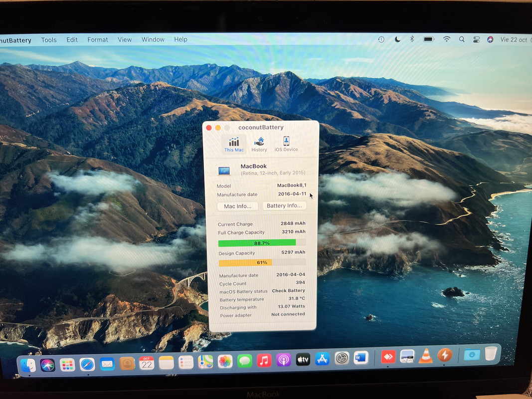Viewport: 532px width, 399px height.
Task: Launch Siri from the Dock
Action: pyautogui.click(x=47, y=365)
